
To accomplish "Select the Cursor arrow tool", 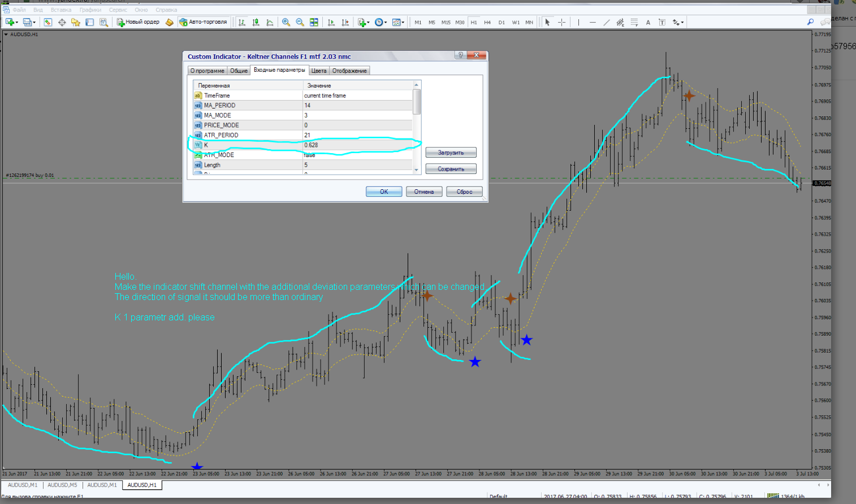I will coord(547,22).
